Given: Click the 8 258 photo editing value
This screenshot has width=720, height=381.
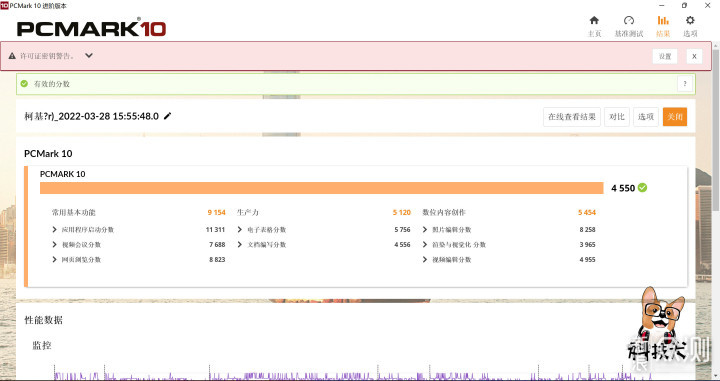Looking at the screenshot, I should 587,229.
